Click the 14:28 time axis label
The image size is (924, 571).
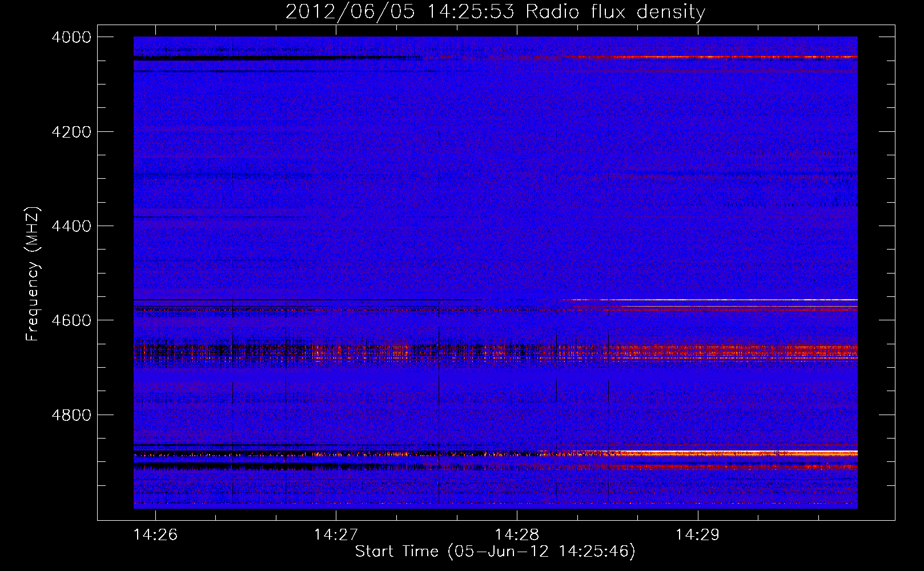(517, 535)
